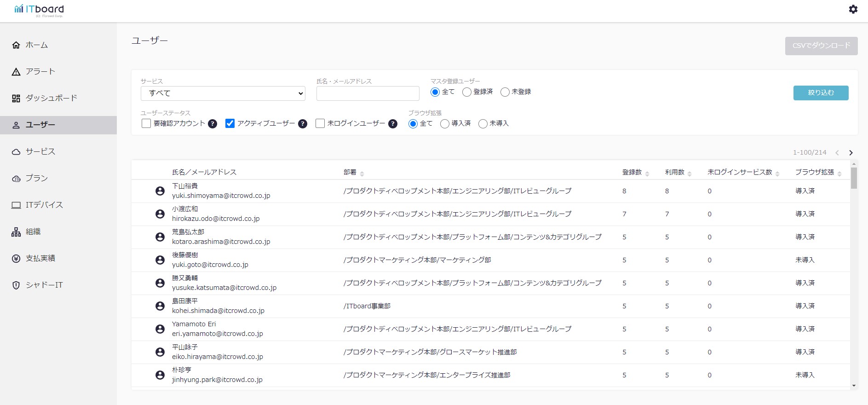Click avatar icon for 小渡広和
Image resolution: width=868 pixels, height=405 pixels.
[x=160, y=214]
